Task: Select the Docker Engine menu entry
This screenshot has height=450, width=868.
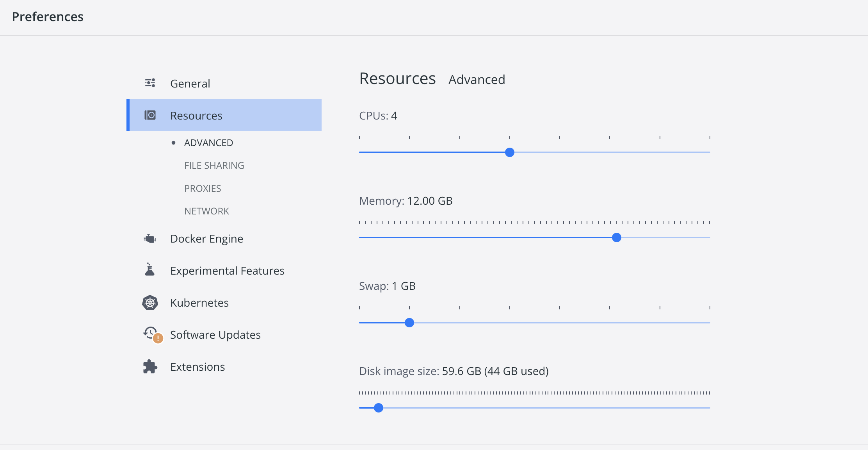Action: pos(206,239)
